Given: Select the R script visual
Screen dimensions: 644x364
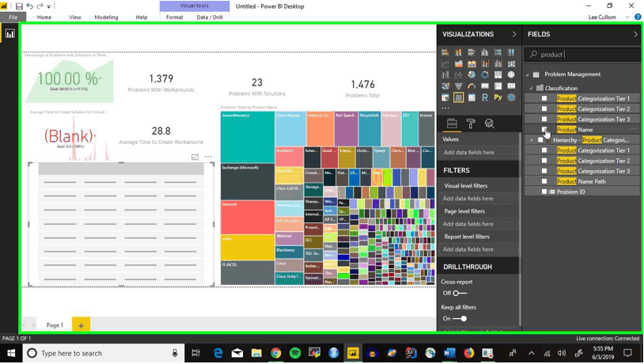Looking at the screenshot, I should 485,98.
